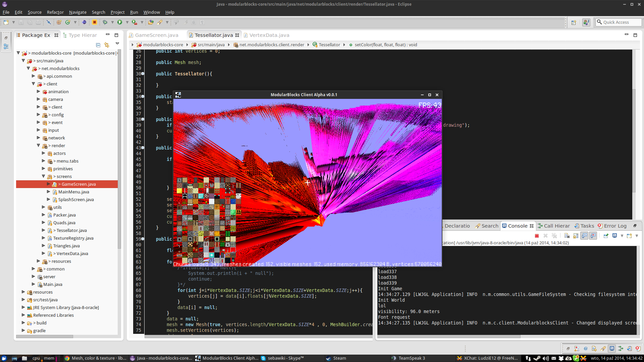
Task: Switch to the VertexData.java editor tab
Action: click(x=269, y=35)
